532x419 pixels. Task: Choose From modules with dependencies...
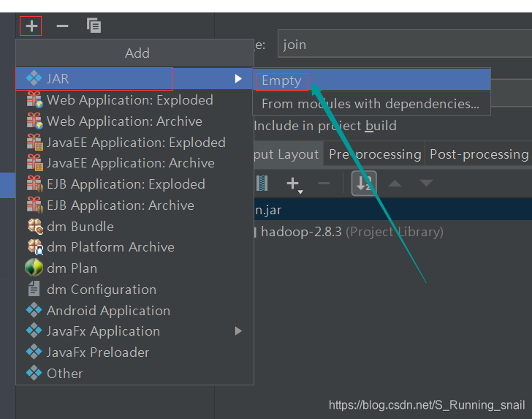371,104
